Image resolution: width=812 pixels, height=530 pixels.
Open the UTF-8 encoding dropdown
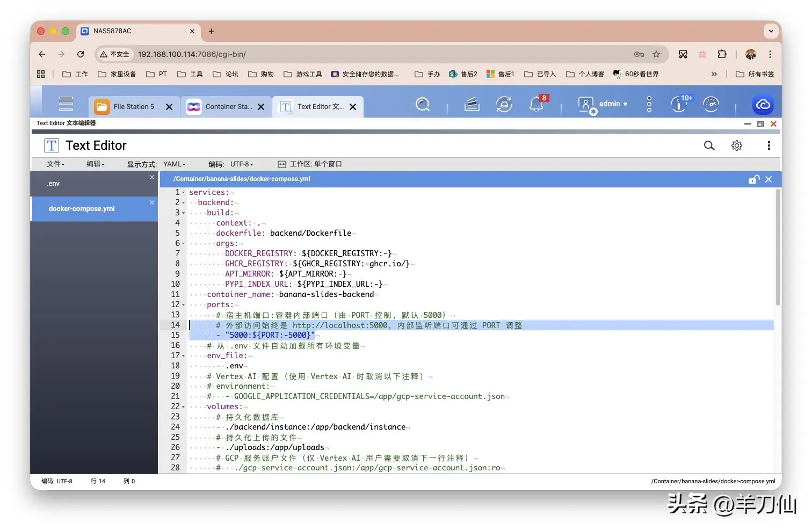point(242,164)
